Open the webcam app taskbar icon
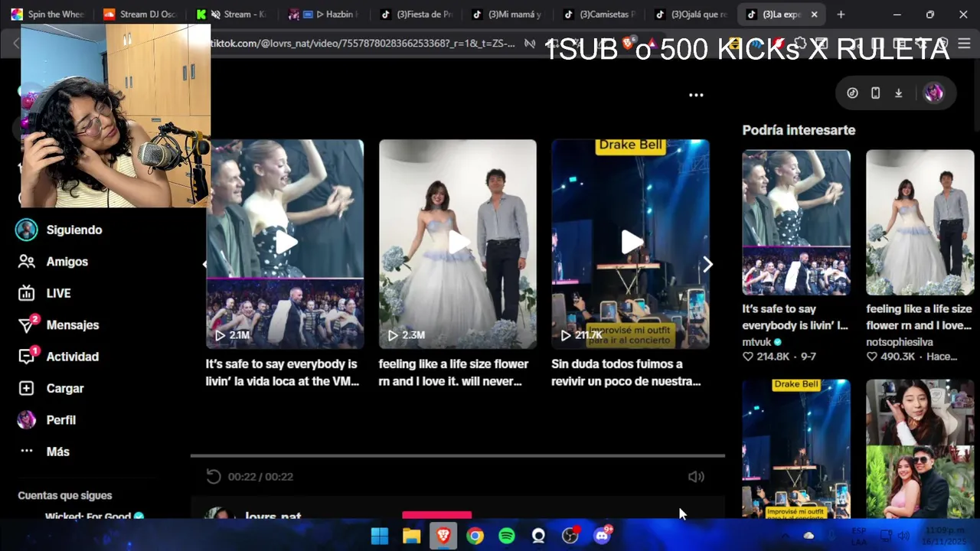The height and width of the screenshot is (551, 980). pos(538,536)
